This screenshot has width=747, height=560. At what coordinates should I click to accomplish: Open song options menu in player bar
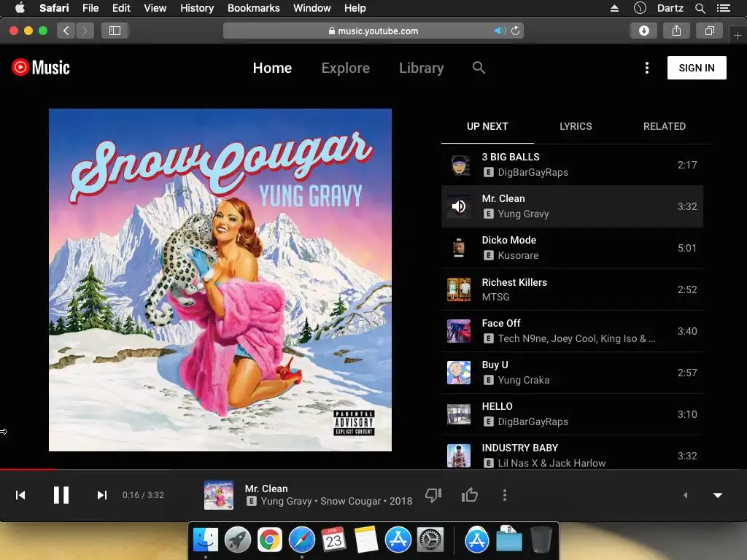click(x=505, y=495)
